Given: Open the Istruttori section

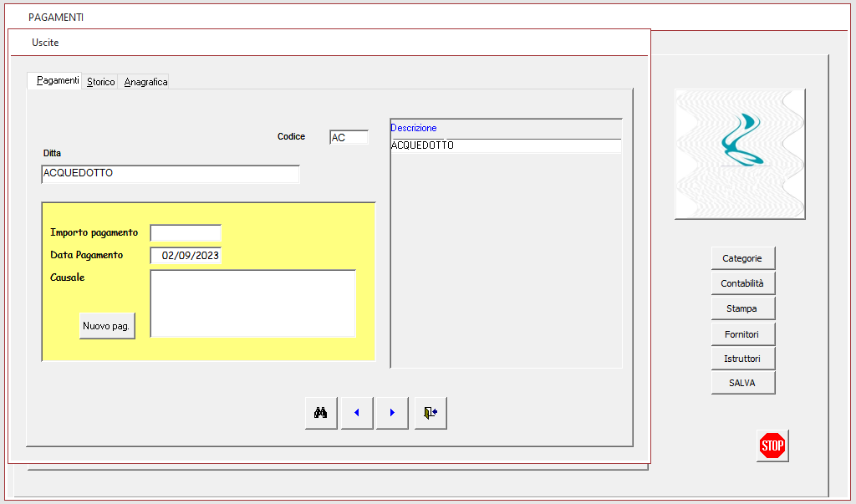Looking at the screenshot, I should click(743, 359).
